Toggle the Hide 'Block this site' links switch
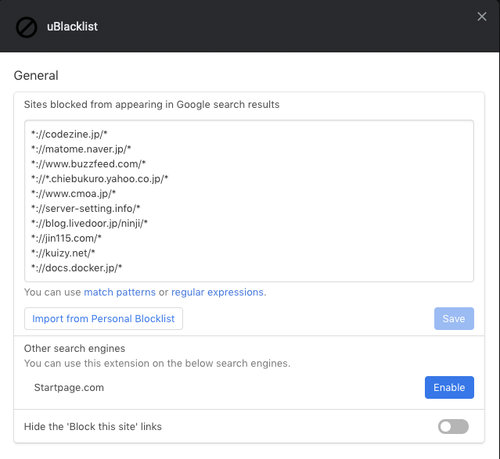 point(453,426)
